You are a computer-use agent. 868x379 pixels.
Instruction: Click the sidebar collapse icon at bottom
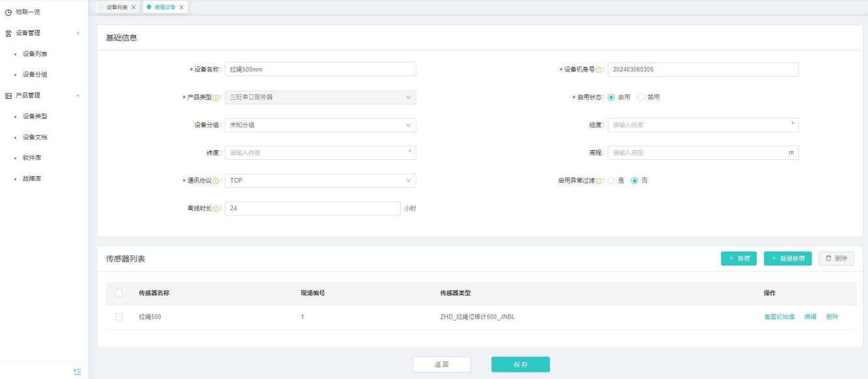click(77, 371)
